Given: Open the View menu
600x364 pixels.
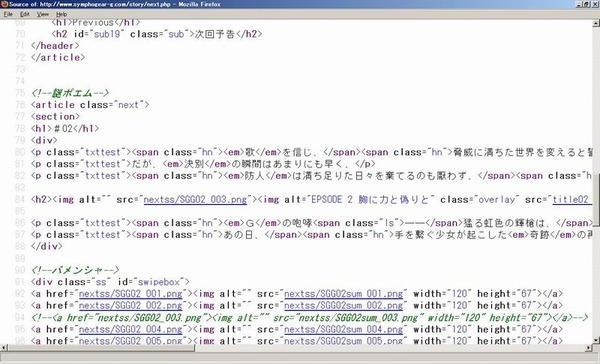Looking at the screenshot, I should tap(42, 14).
